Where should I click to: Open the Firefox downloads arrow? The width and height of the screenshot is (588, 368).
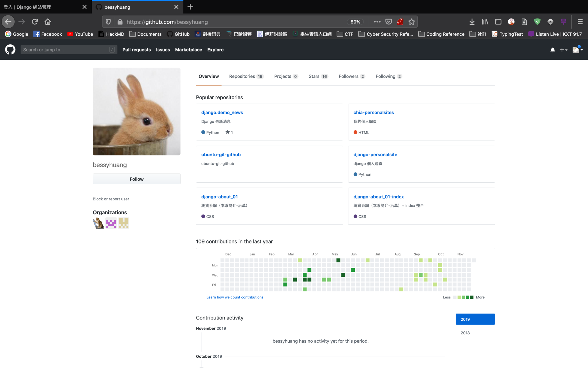pos(472,22)
